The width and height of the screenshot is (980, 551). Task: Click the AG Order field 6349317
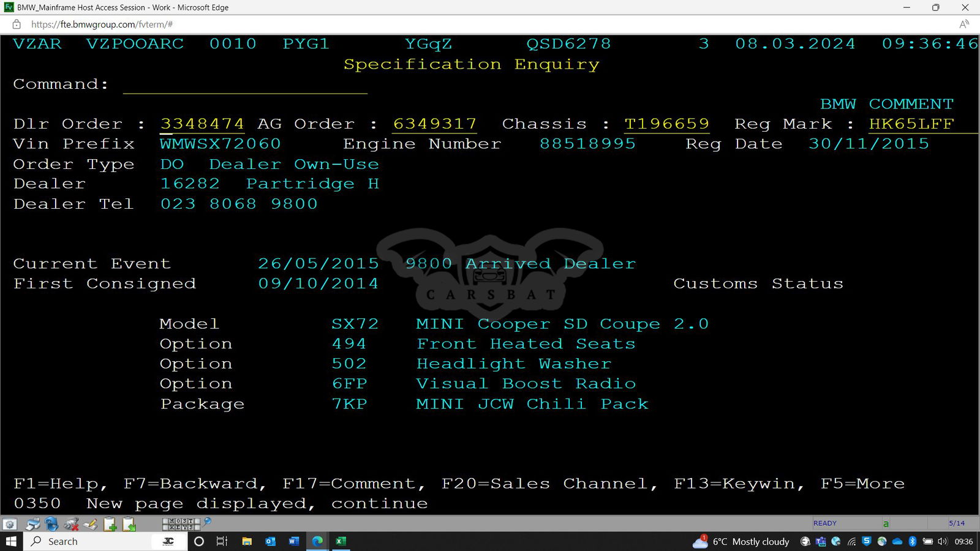click(x=434, y=124)
